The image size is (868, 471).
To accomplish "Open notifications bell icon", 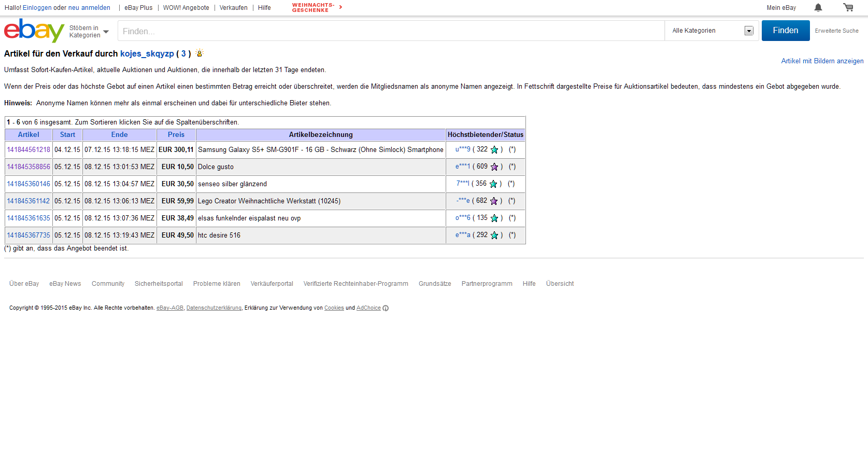I will click(818, 7).
